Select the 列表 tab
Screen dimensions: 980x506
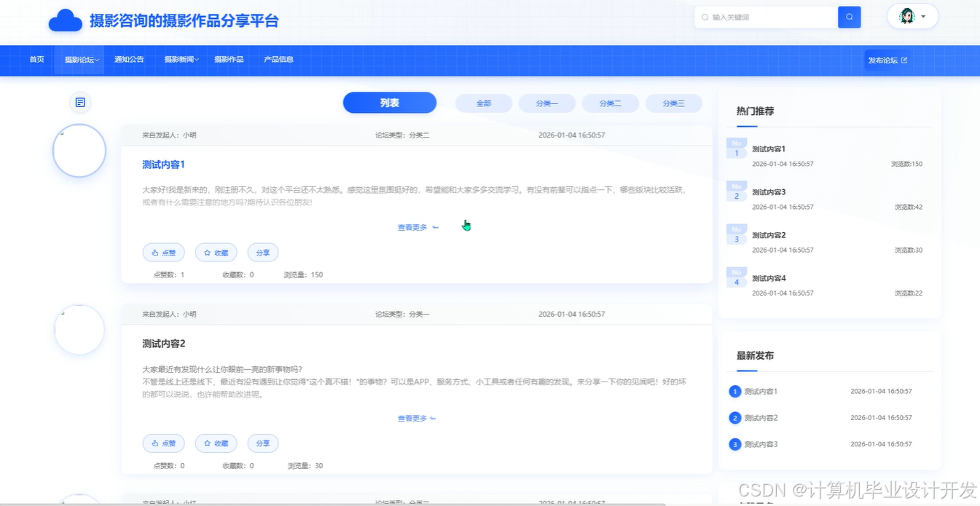(390, 103)
